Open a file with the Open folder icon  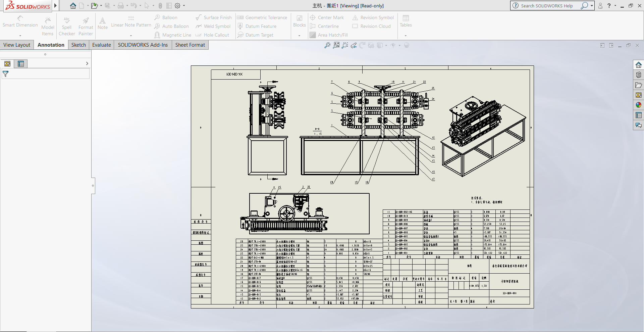pos(95,6)
